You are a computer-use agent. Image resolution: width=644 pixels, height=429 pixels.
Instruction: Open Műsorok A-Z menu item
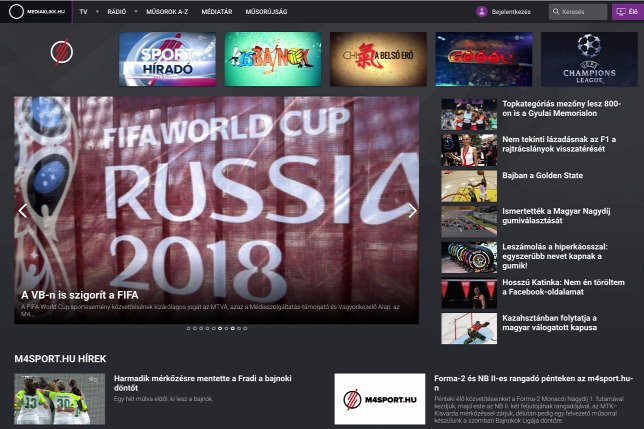click(167, 11)
